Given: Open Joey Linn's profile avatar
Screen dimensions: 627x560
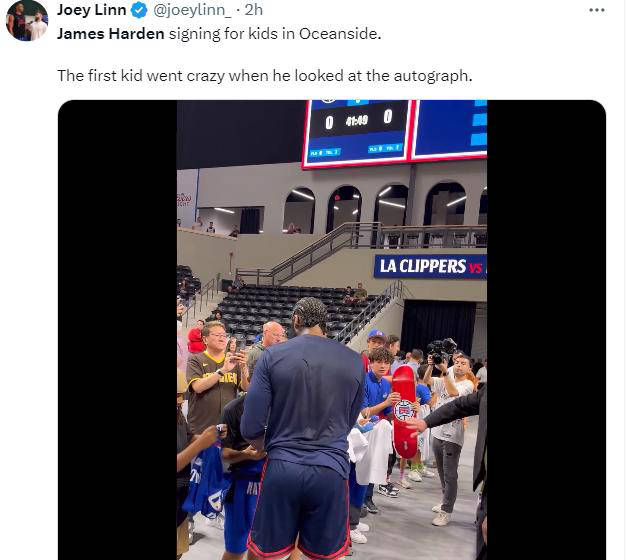Looking at the screenshot, I should coord(27,20).
